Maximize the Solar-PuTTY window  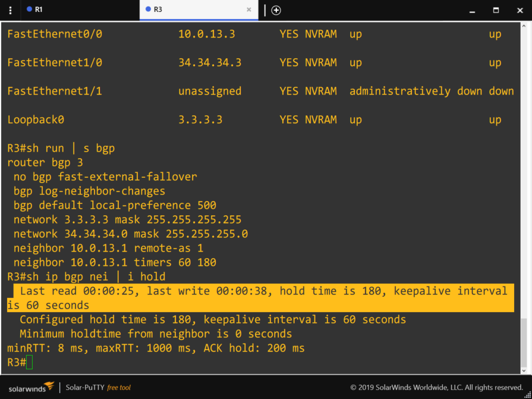[x=496, y=10]
